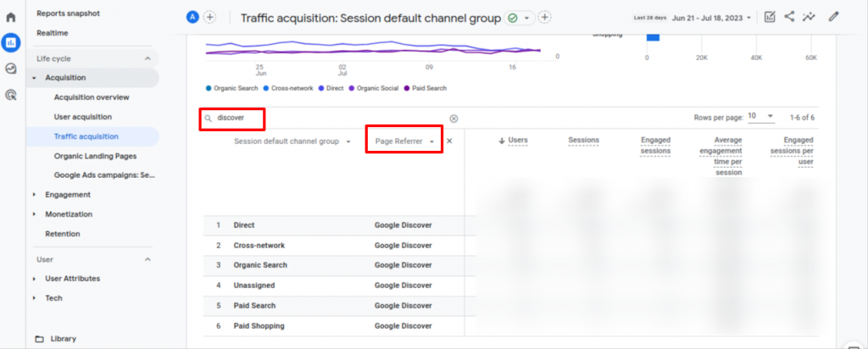Clear the search filter with X icon
This screenshot has height=349, width=868.
pyautogui.click(x=453, y=119)
